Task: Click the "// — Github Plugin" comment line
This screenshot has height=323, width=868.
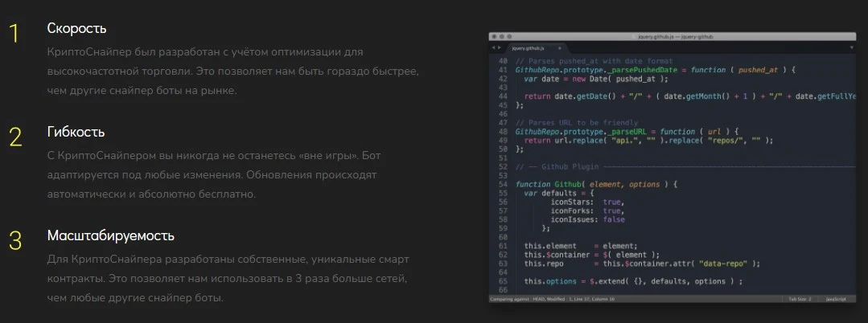Action: [685, 166]
